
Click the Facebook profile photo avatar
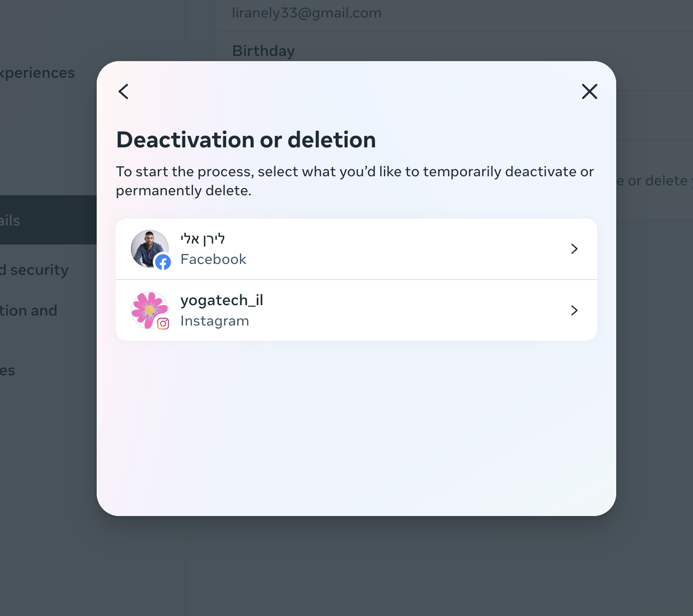pos(149,249)
